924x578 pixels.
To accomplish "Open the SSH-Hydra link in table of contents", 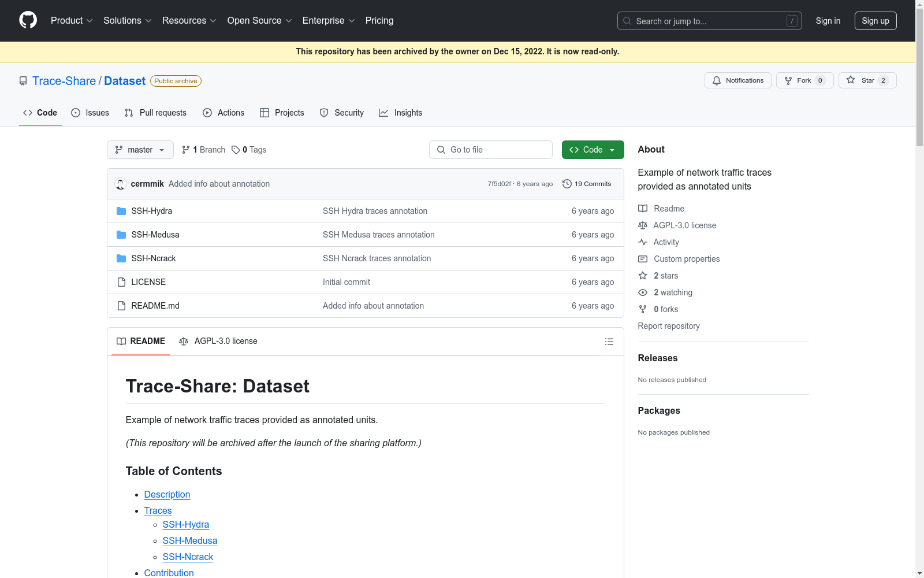I will pos(186,524).
